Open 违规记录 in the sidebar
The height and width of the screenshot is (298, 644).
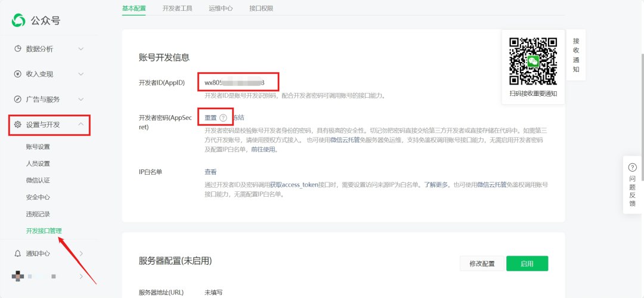(38, 214)
